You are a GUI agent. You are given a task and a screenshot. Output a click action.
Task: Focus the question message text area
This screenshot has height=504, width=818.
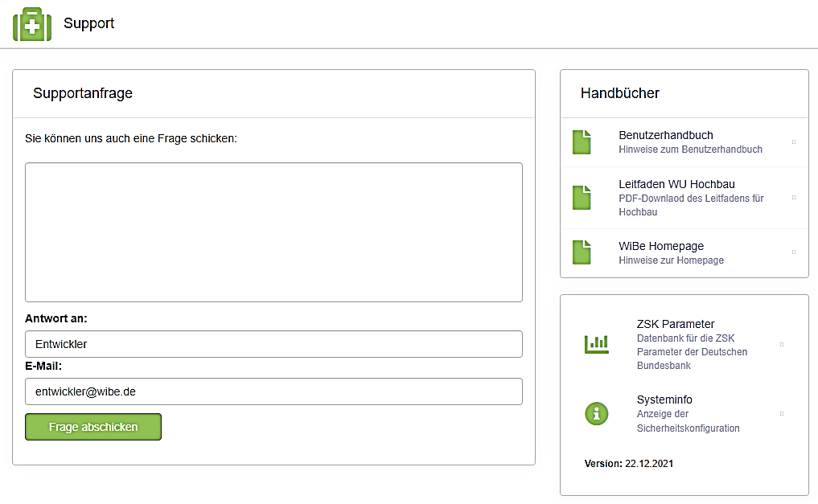point(273,232)
